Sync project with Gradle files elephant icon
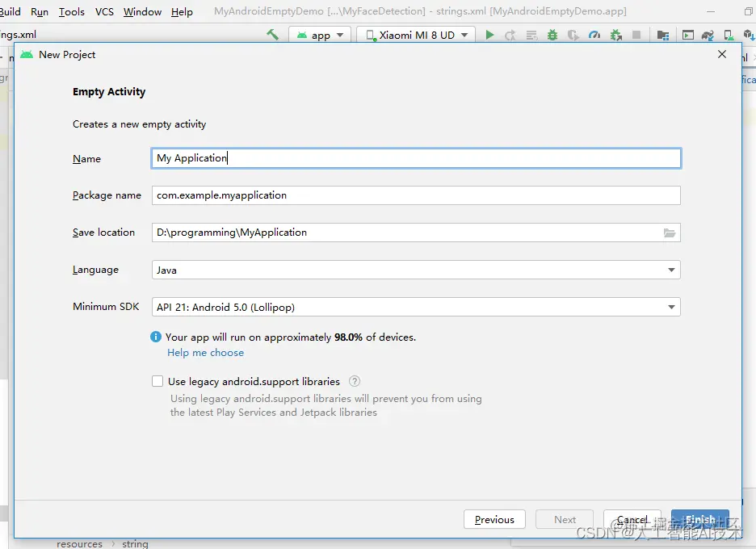The image size is (756, 549). click(x=708, y=36)
